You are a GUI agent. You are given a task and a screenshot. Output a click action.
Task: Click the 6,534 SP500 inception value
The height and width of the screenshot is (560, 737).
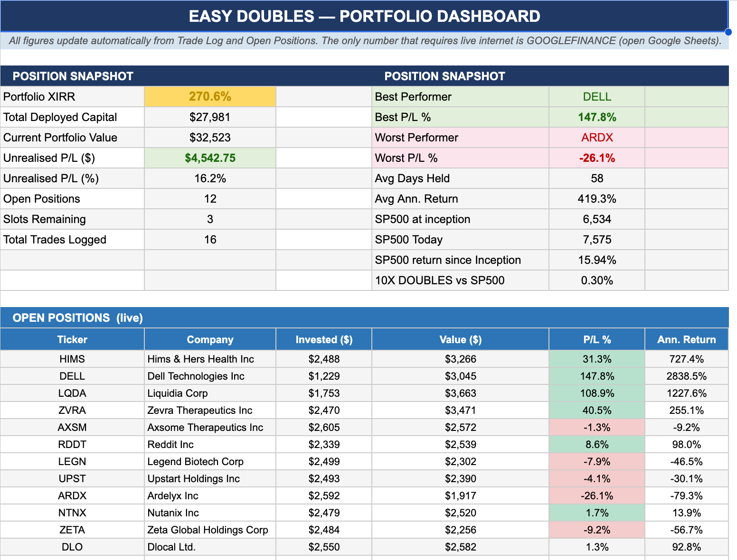[597, 219]
